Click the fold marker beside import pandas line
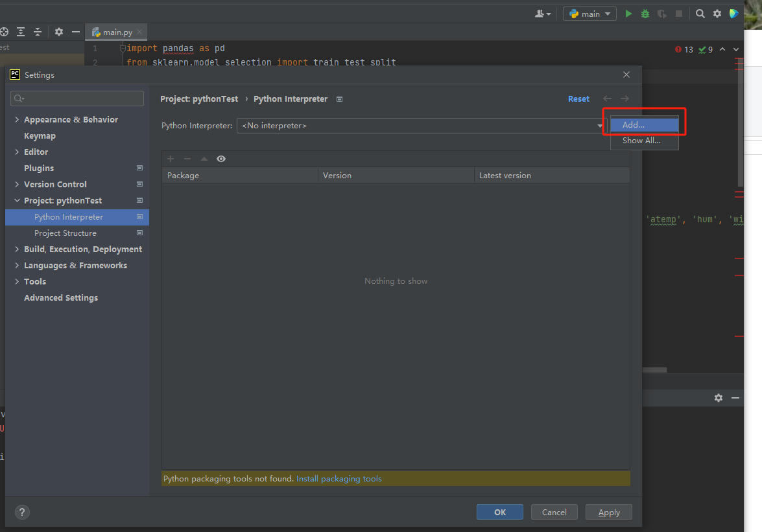762x532 pixels. tap(123, 48)
